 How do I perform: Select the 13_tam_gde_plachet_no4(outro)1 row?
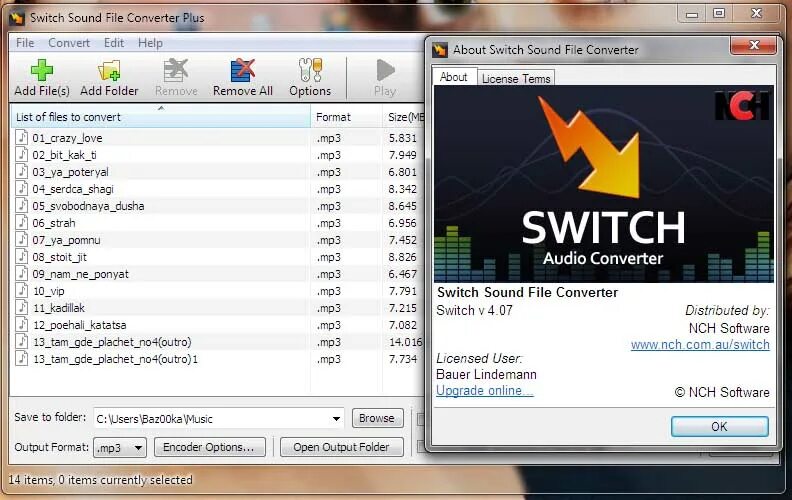point(217,359)
